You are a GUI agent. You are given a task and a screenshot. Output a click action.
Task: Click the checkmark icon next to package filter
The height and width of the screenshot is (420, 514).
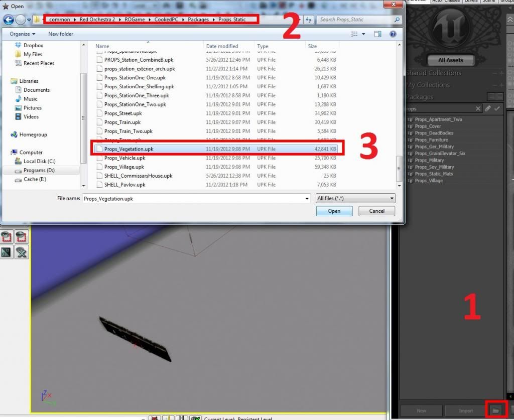coord(497,108)
